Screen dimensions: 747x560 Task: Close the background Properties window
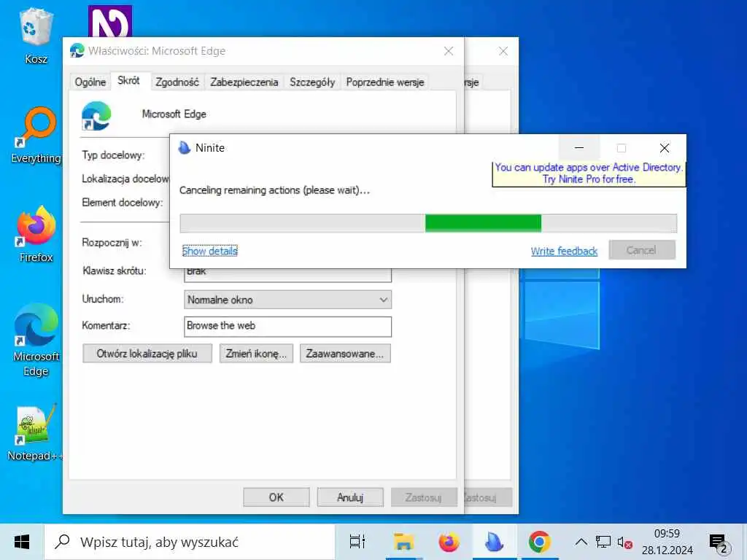click(x=503, y=51)
